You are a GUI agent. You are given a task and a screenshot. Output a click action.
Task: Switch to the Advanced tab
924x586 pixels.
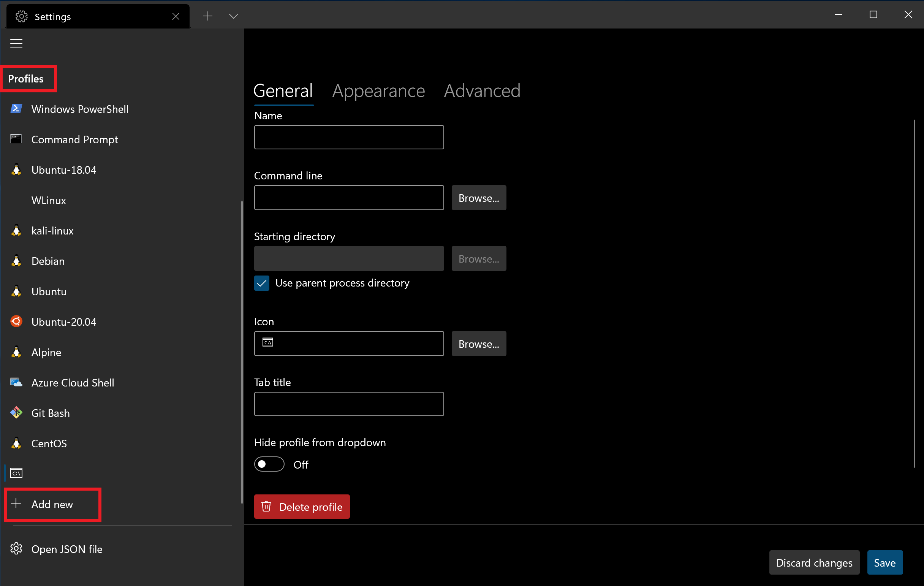482,90
